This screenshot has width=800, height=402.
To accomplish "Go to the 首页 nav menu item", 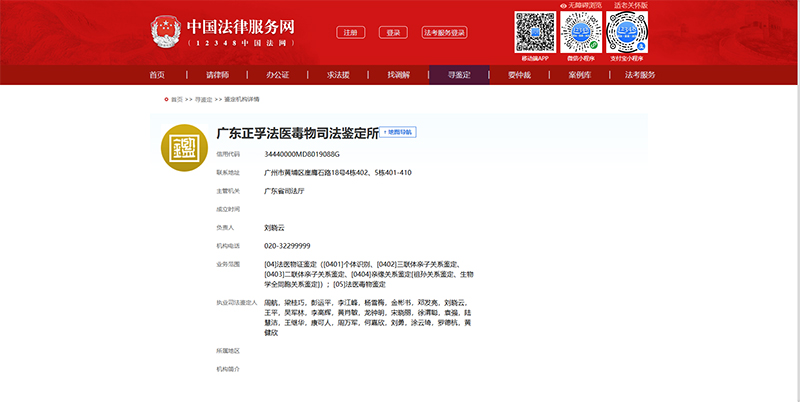I will [x=157, y=75].
